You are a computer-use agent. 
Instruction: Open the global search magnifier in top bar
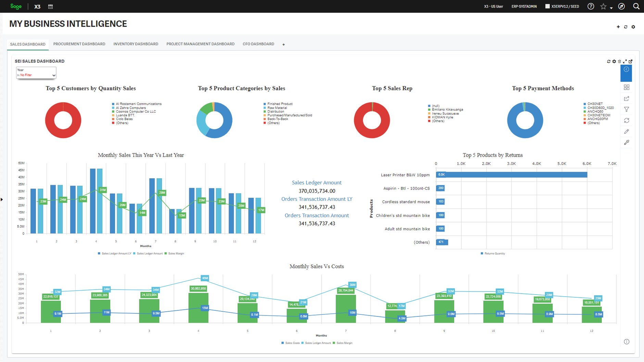(x=636, y=6)
